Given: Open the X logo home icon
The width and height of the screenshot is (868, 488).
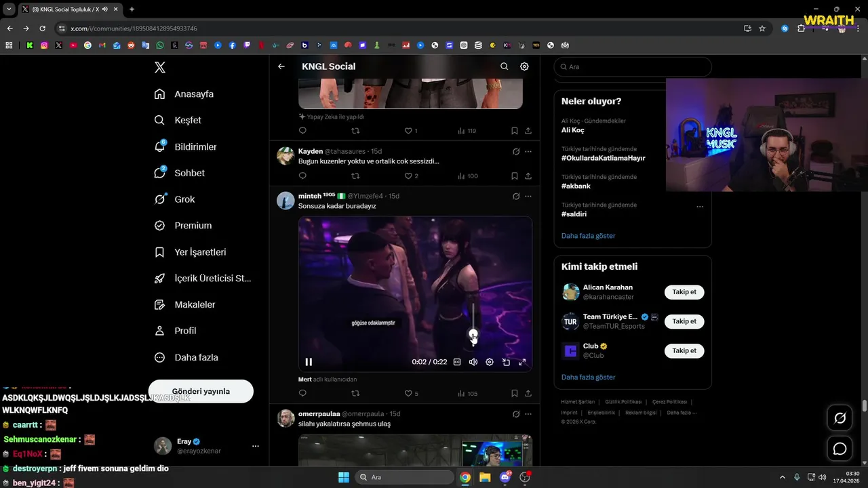Looking at the screenshot, I should click(x=159, y=67).
